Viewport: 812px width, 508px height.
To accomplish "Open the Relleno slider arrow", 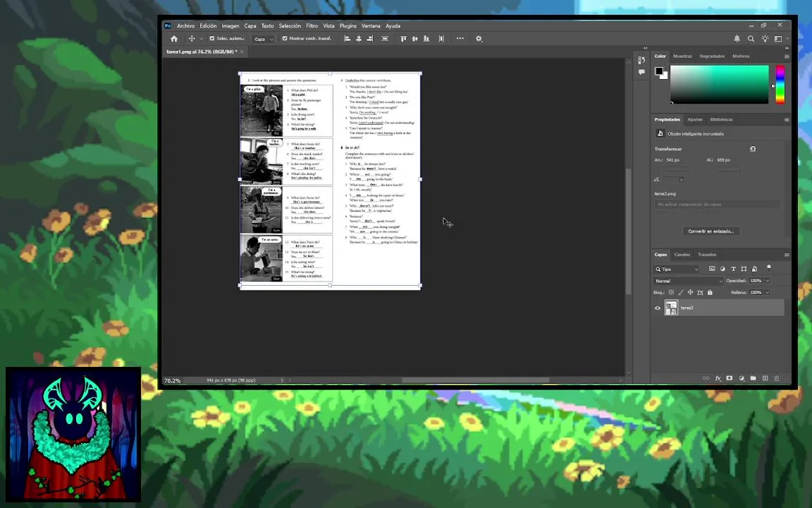I will pyautogui.click(x=768, y=292).
